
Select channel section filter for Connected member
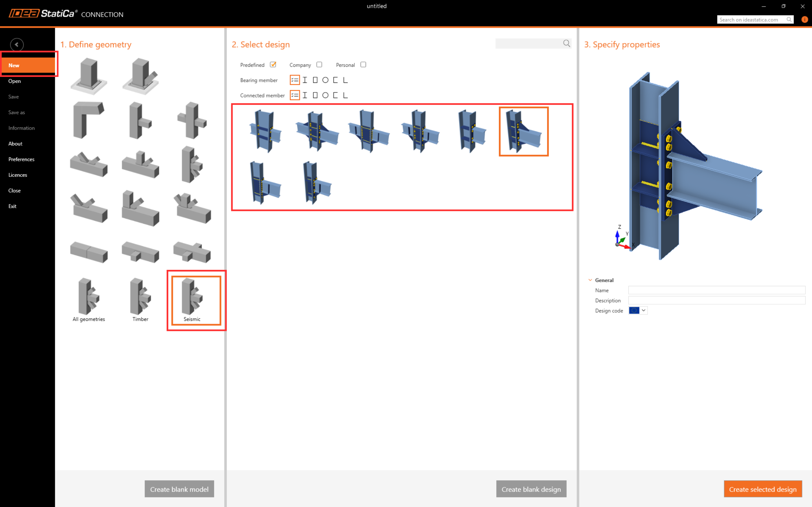[335, 95]
